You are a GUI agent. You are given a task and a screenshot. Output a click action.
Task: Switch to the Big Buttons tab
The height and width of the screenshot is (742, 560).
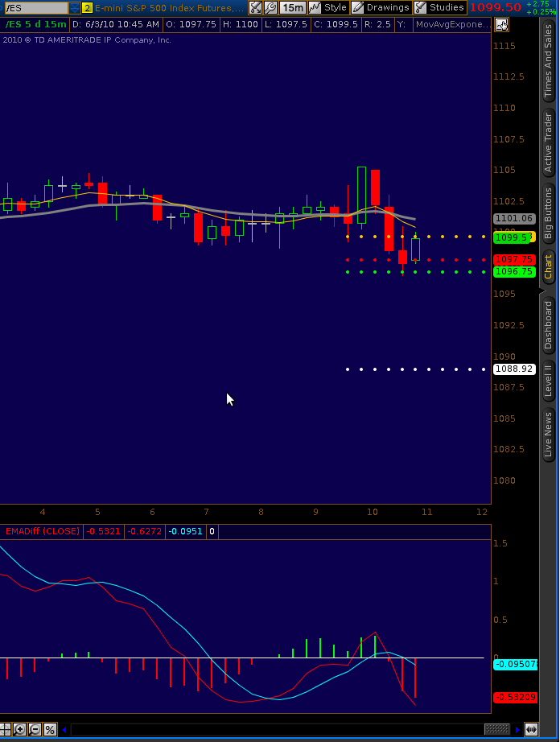coord(548,213)
